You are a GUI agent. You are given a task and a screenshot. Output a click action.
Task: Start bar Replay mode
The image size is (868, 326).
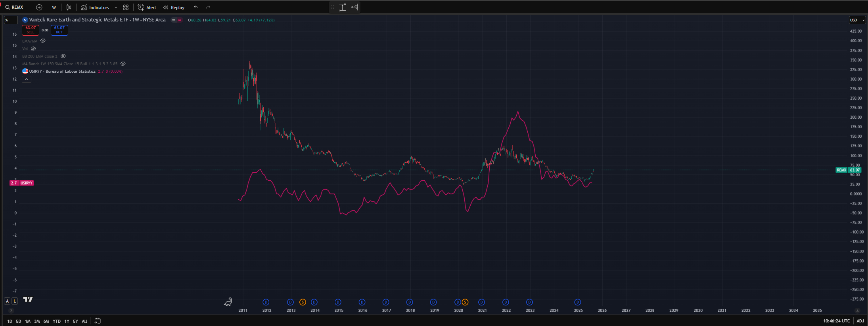click(174, 7)
